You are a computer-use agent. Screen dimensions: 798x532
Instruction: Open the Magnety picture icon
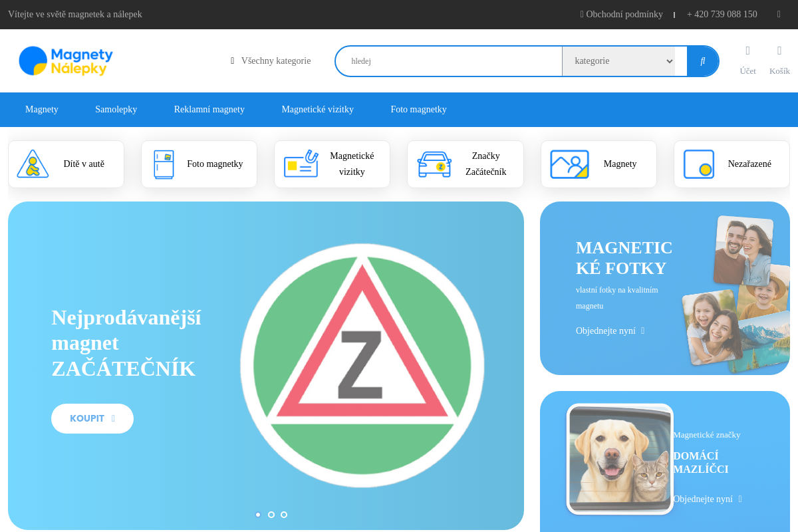coord(569,164)
